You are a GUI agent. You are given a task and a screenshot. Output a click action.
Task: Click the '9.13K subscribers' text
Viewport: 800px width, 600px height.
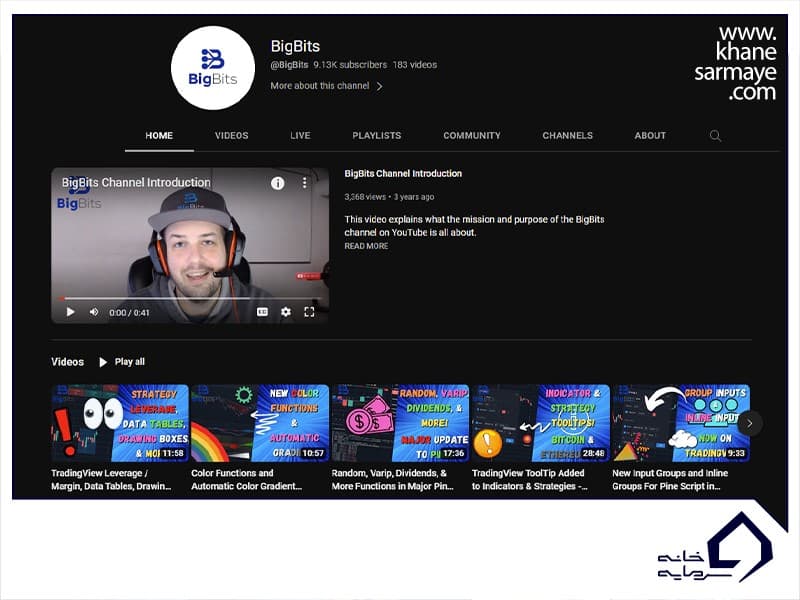(x=350, y=65)
